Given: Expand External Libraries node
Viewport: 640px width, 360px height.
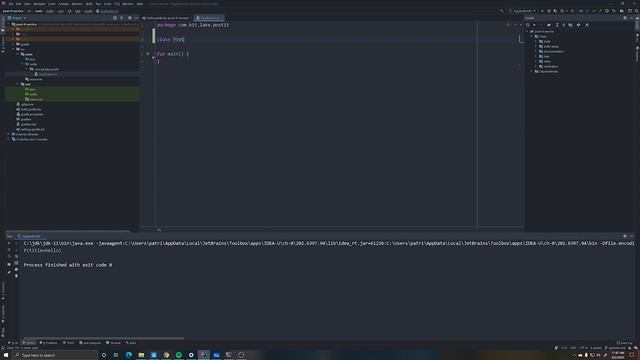Looking at the screenshot, I should pyautogui.click(x=9, y=134).
